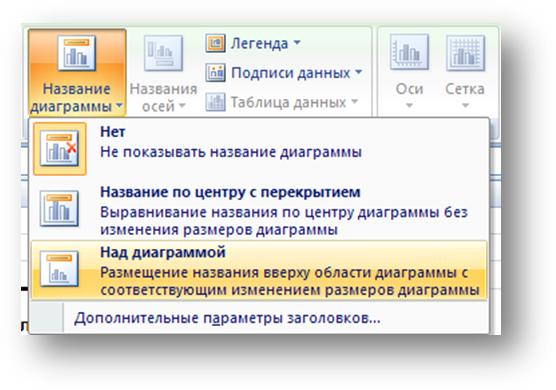Click the Таблица данных icon
Screen dimensions: 556x390
[x=215, y=102]
